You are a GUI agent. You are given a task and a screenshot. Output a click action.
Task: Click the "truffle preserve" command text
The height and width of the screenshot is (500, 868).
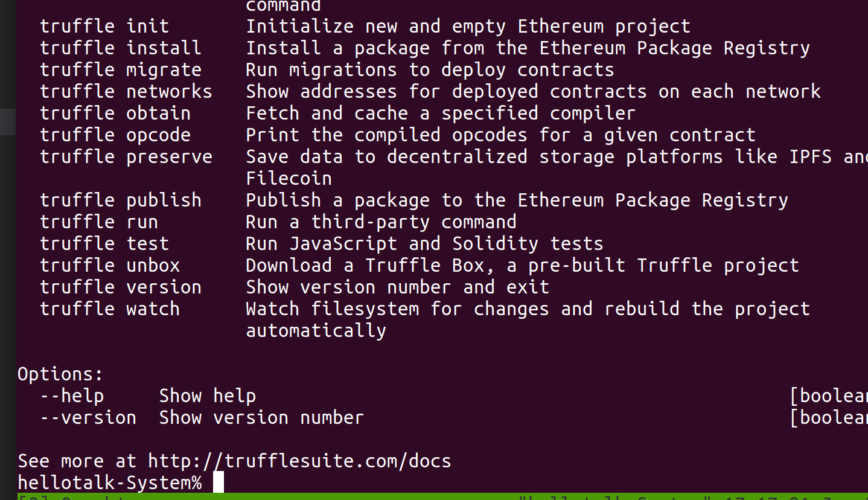[126, 157]
